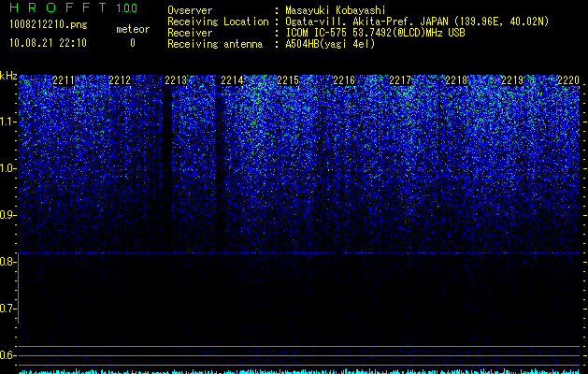Click the meteor count label
588x374 pixels.
tap(133, 29)
